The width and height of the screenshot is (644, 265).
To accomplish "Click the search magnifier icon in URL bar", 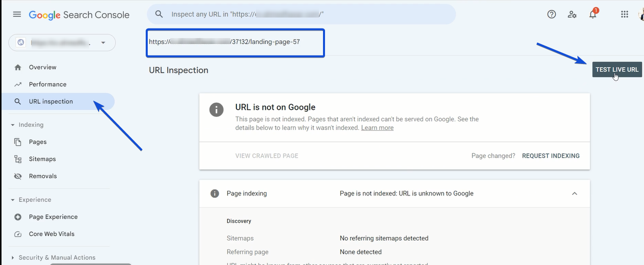I will (159, 15).
